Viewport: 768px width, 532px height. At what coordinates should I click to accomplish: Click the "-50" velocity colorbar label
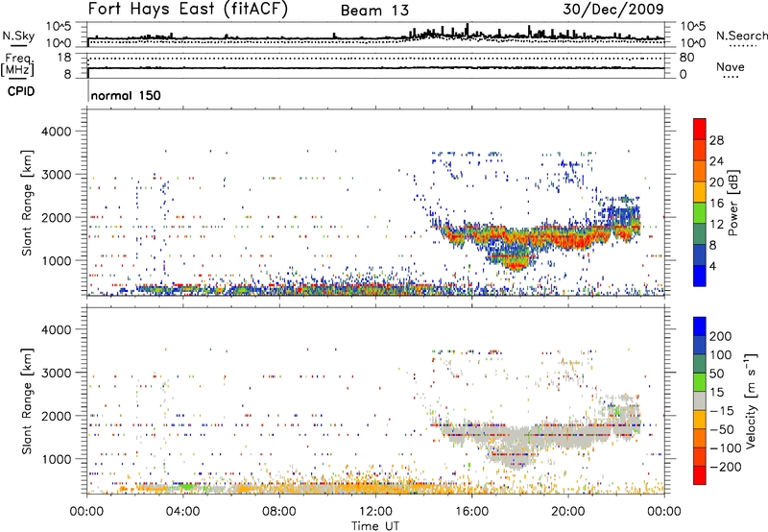[722, 429]
